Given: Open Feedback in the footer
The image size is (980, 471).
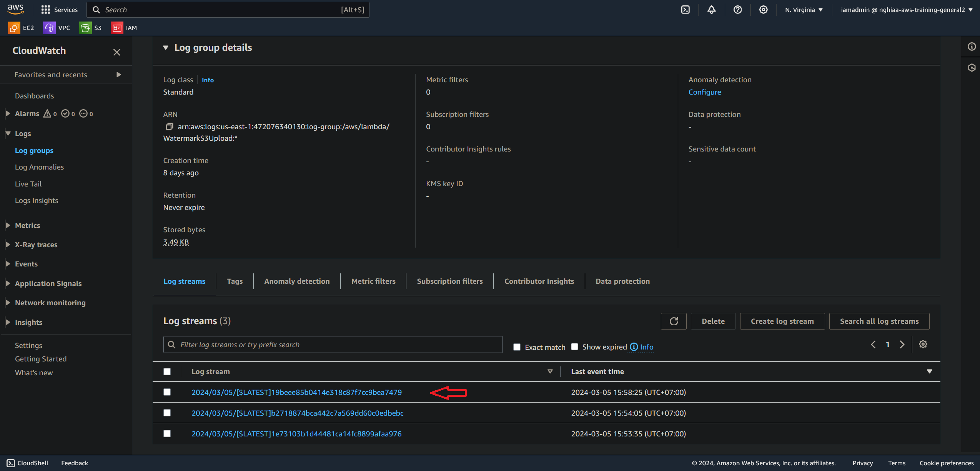Looking at the screenshot, I should coord(75,463).
